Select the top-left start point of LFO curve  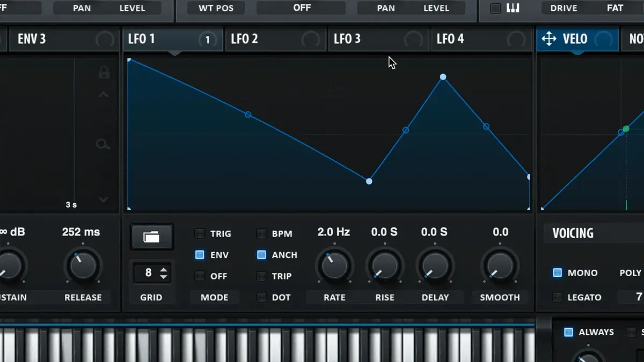[129, 60]
